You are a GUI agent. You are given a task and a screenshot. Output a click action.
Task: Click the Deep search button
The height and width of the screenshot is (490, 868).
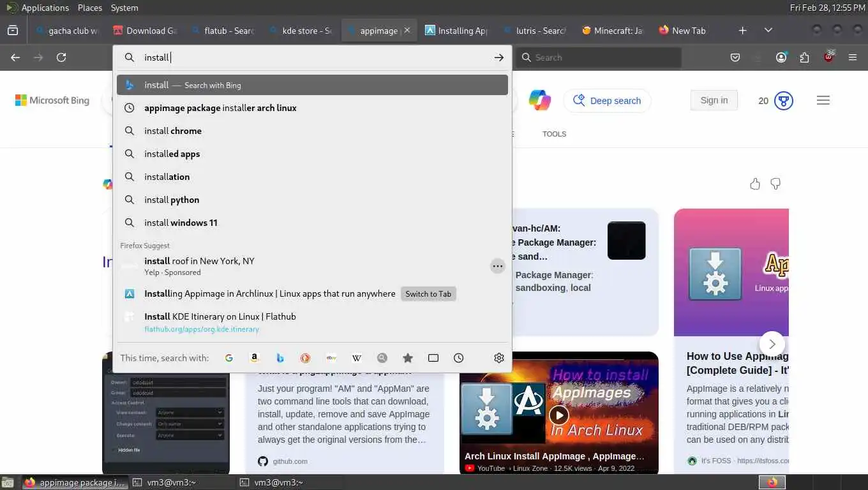point(607,101)
